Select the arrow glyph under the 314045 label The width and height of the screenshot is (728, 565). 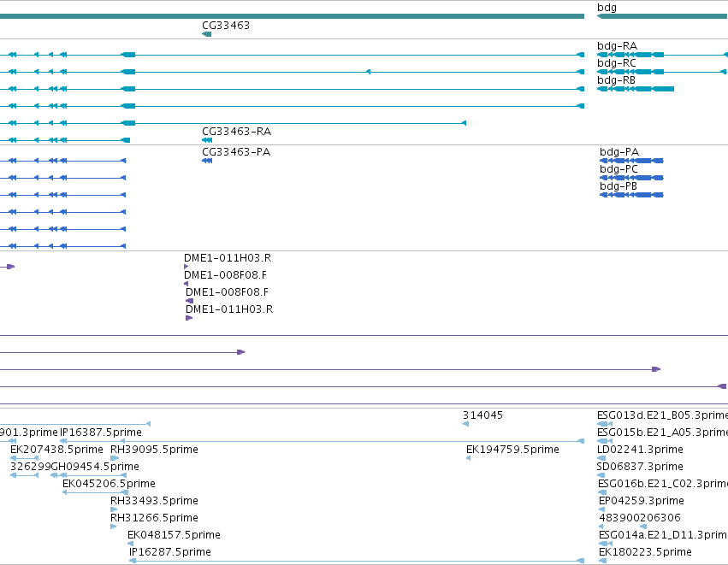[465, 424]
